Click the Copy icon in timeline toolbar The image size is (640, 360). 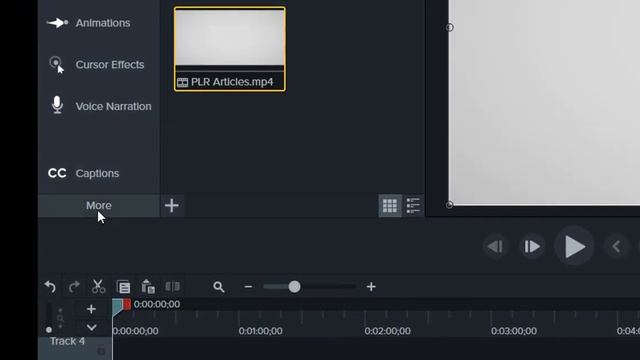123,287
